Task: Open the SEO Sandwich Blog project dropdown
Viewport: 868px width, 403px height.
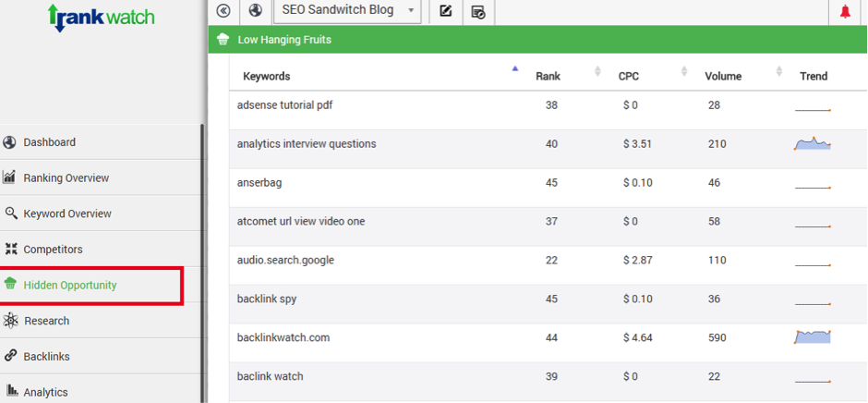Action: coord(347,10)
